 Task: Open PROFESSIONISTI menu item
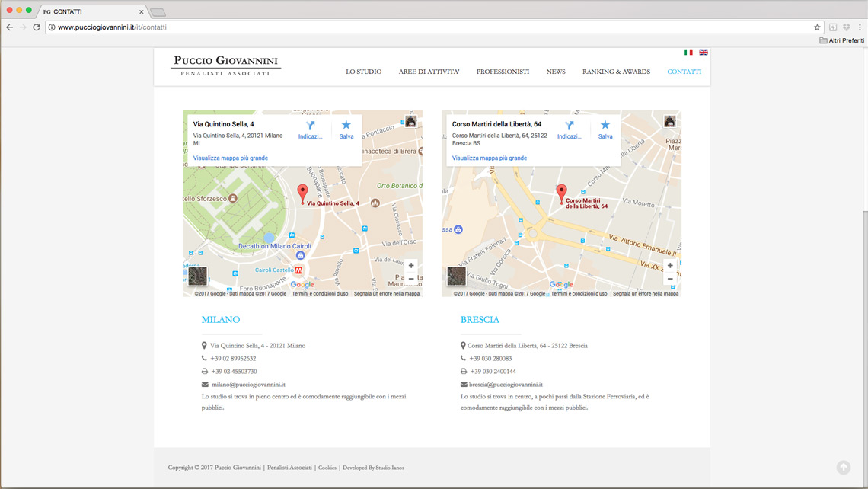(x=503, y=72)
